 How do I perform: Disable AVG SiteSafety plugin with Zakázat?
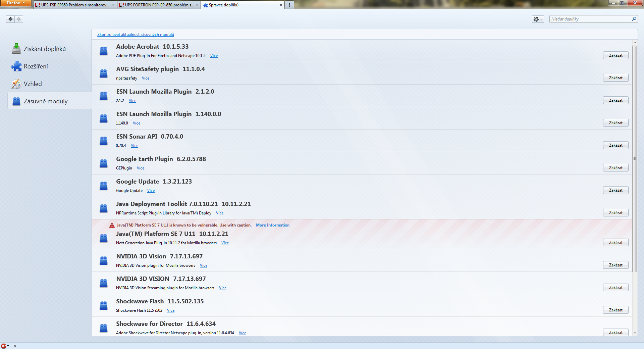coord(615,78)
